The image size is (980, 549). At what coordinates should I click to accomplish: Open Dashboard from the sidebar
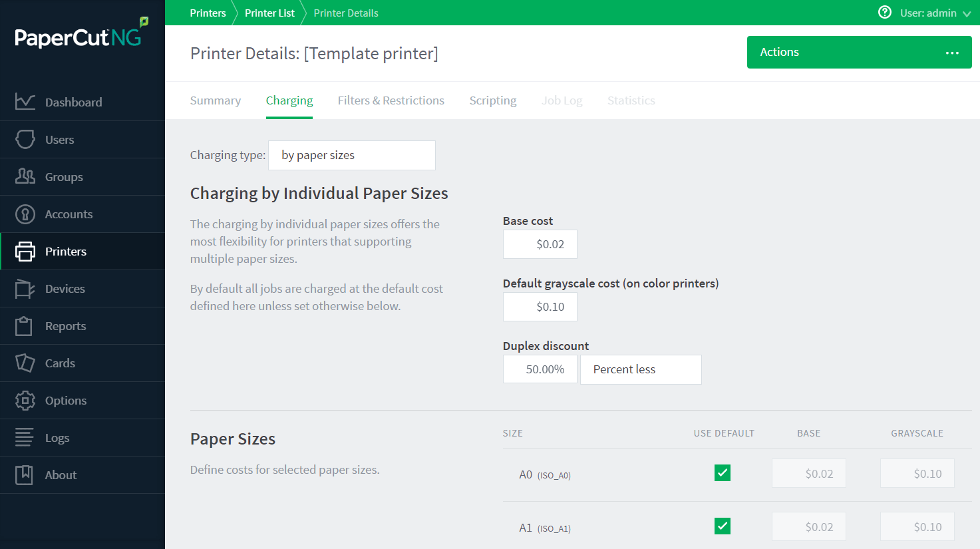tap(82, 102)
